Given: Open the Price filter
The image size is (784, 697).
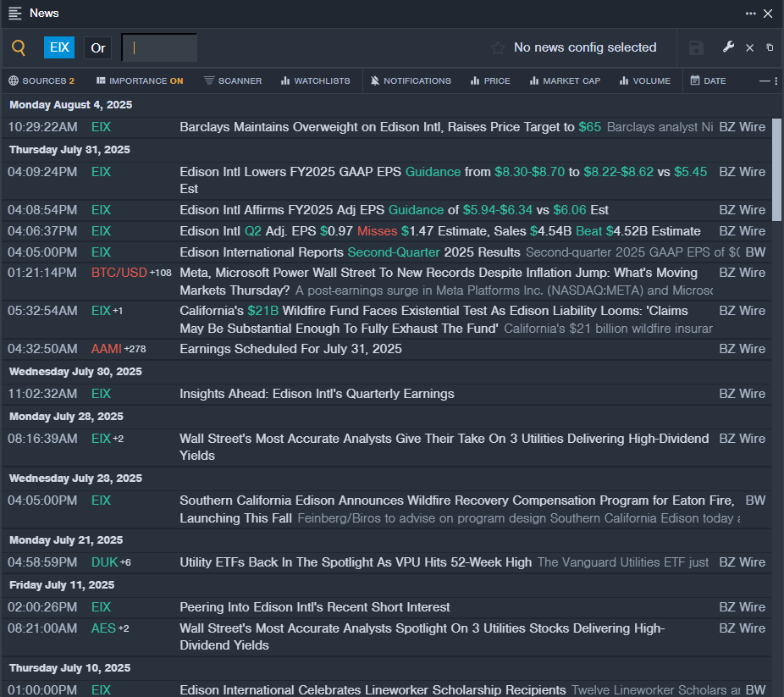Looking at the screenshot, I should (x=490, y=80).
